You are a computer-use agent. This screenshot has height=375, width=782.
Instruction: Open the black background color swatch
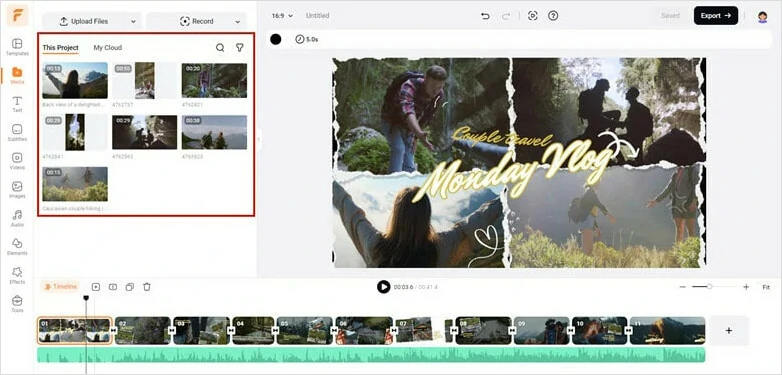click(276, 39)
